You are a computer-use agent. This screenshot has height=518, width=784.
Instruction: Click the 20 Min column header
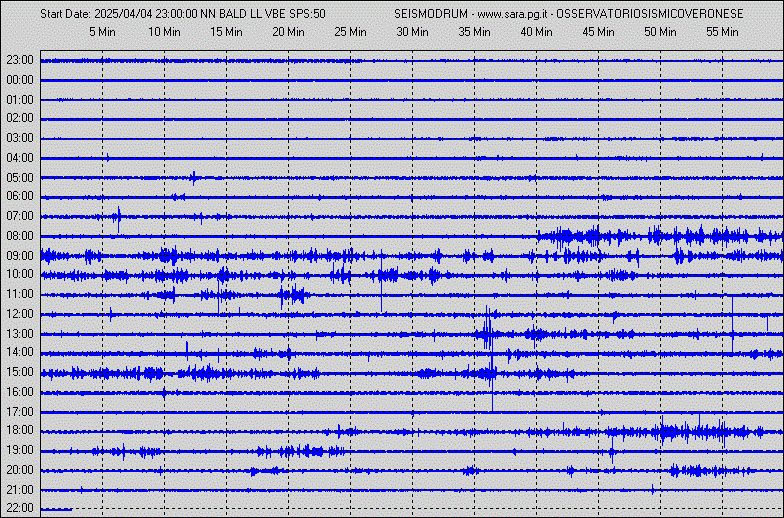pyautogui.click(x=288, y=32)
